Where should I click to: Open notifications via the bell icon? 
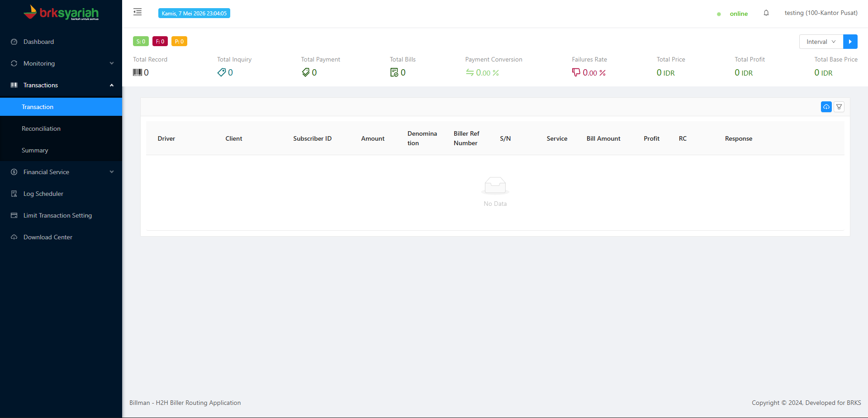(766, 13)
